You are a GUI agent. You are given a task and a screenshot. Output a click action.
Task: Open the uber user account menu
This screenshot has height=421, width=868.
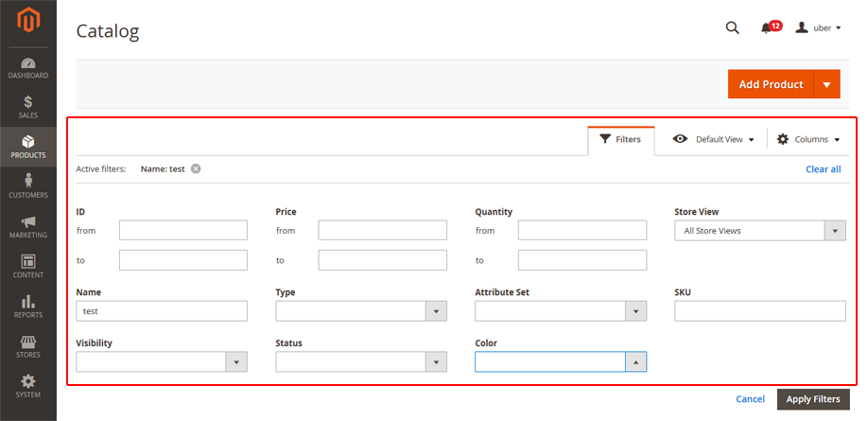click(818, 27)
